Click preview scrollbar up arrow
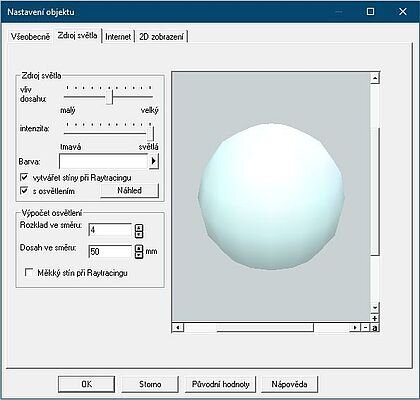The image size is (420, 400). [x=375, y=78]
